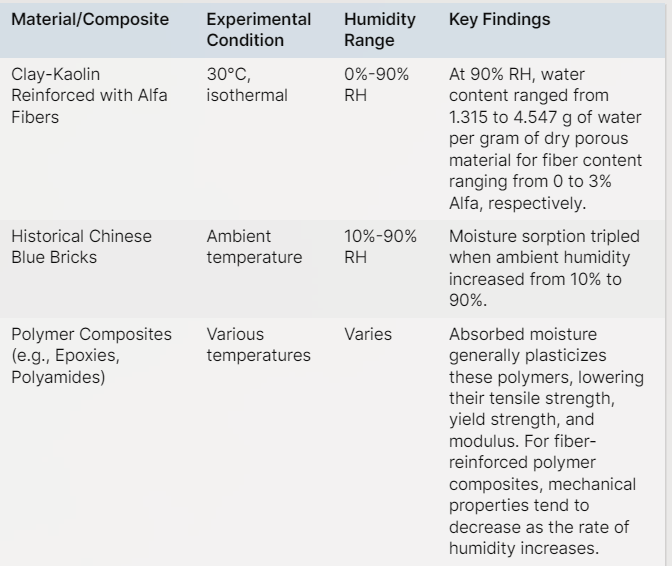Viewport: 672px width, 566px height.
Task: Select the 'yield strength, and' line
Action: pos(515,420)
